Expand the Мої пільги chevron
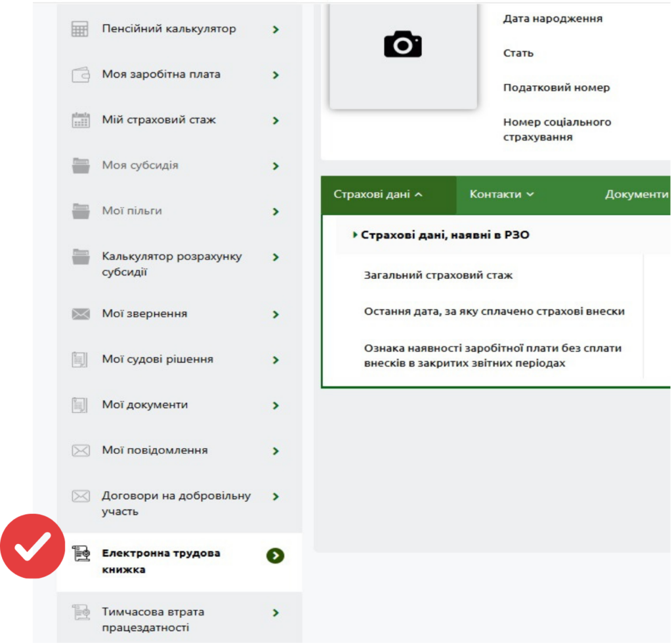Image resolution: width=672 pixels, height=643 pixels. click(x=276, y=212)
